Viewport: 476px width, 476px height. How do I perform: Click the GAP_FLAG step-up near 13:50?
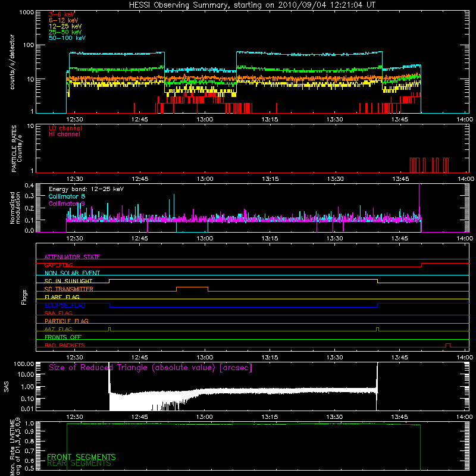coord(422,265)
